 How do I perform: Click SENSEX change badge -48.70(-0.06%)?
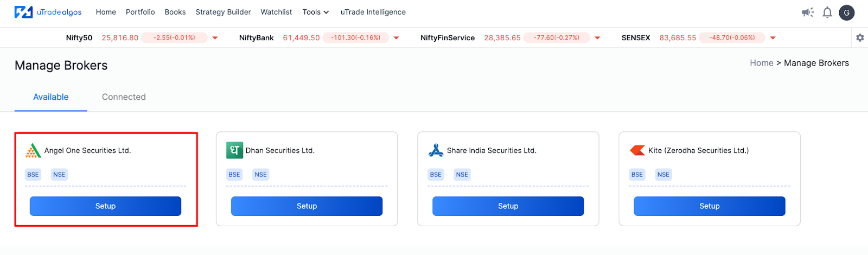[732, 38]
